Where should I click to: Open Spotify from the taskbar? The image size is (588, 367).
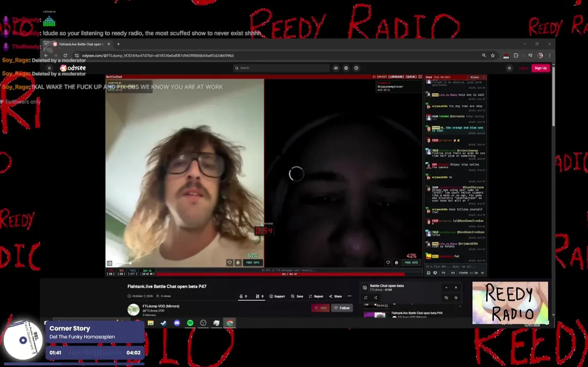(190, 323)
